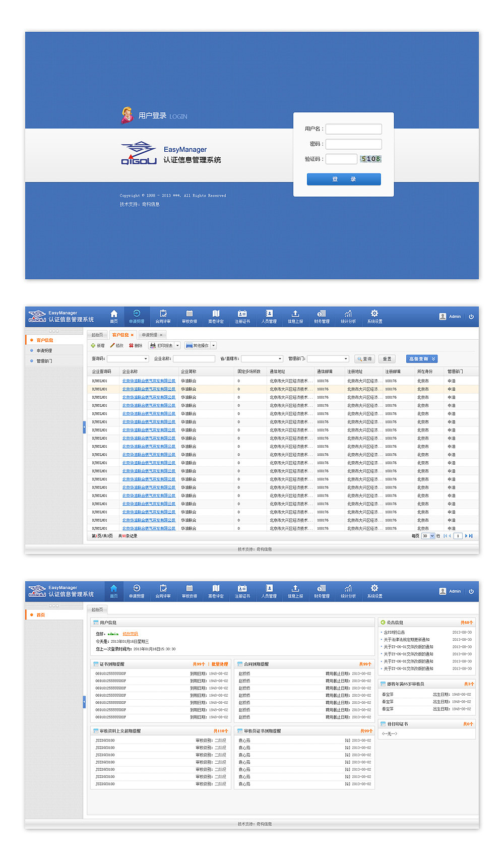Click 修改密码 link in user info
Screen dimensions: 504x857
click(130, 634)
